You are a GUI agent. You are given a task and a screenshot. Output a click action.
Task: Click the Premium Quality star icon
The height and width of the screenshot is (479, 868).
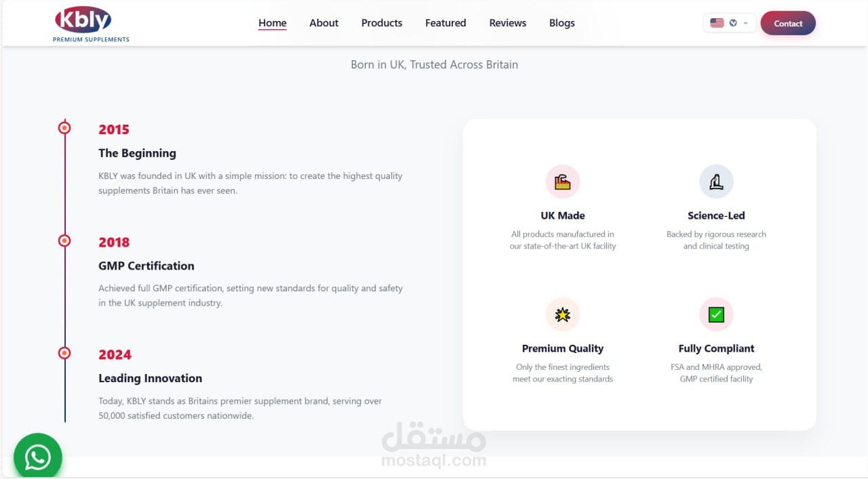coord(563,314)
